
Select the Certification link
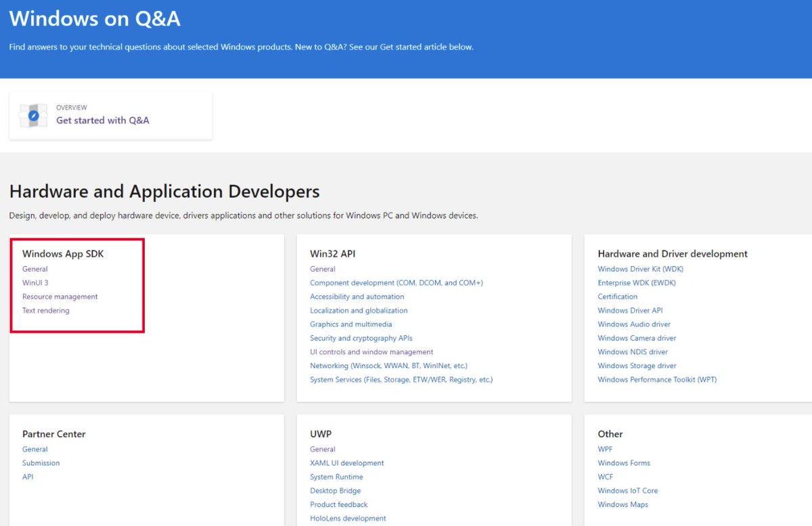coord(618,297)
